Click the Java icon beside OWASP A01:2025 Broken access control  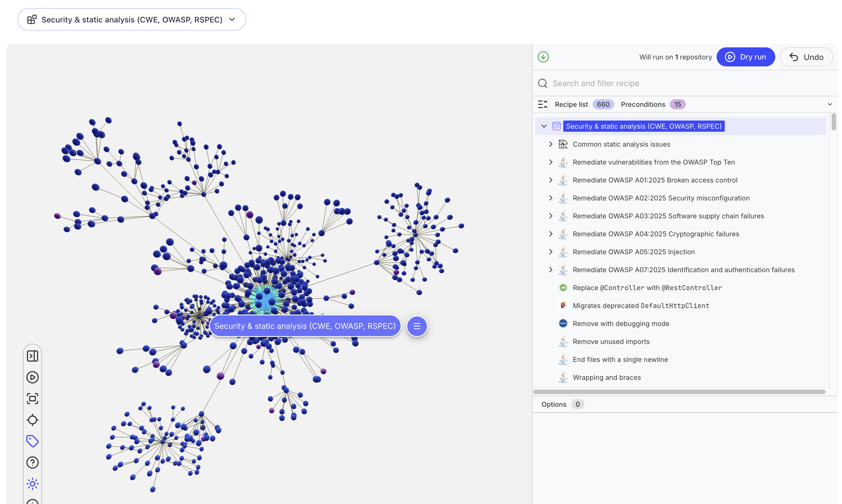[x=563, y=180]
